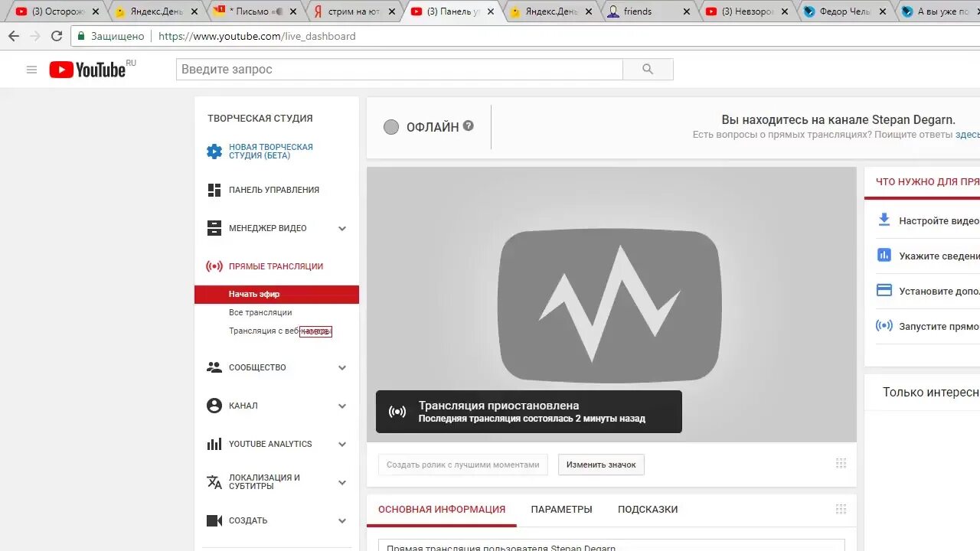Viewport: 980px width, 551px height.
Task: Click the dashboard grid icon
Action: pos(214,190)
